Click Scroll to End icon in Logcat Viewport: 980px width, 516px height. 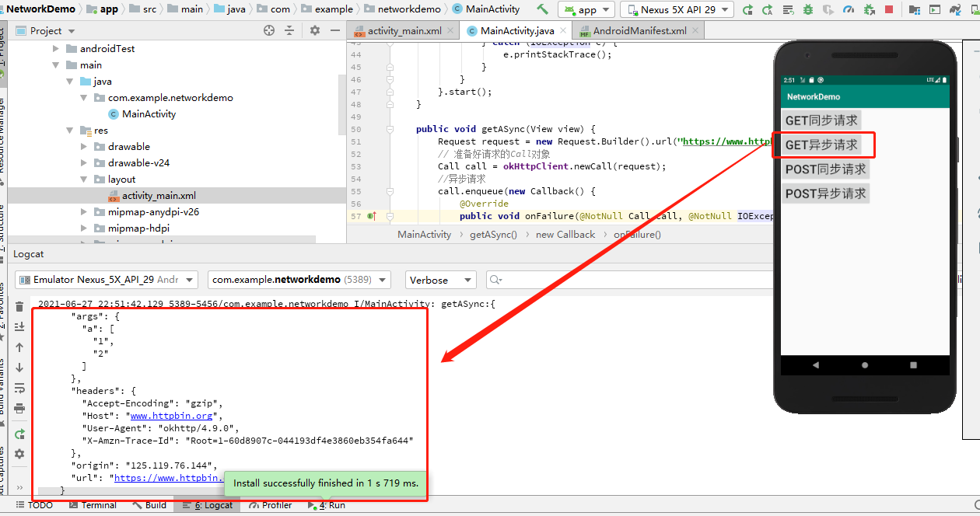click(19, 327)
